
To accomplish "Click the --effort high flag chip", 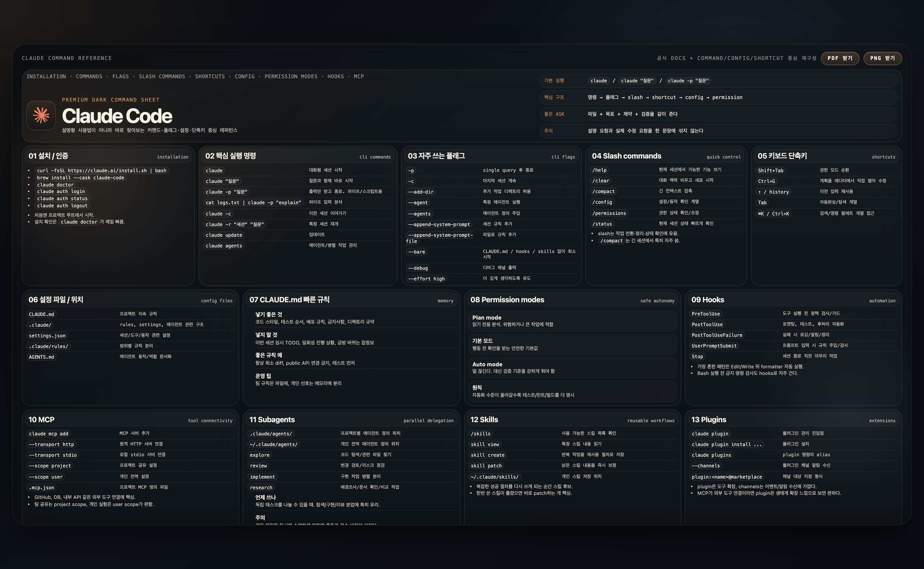I will tap(426, 279).
